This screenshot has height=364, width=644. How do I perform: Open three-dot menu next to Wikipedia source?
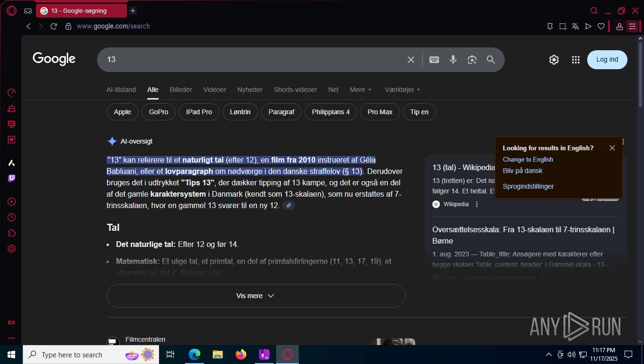(x=477, y=204)
